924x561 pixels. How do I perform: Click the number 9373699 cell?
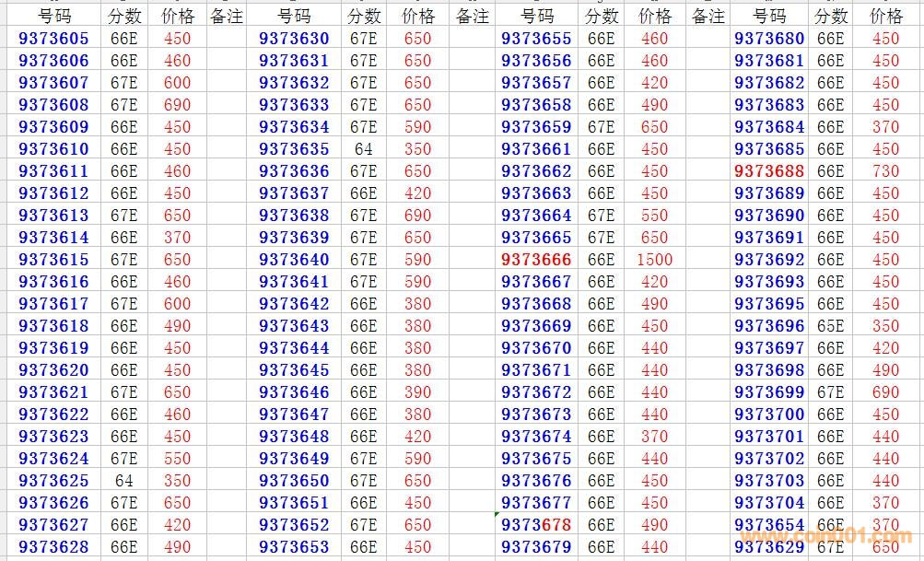tap(769, 392)
